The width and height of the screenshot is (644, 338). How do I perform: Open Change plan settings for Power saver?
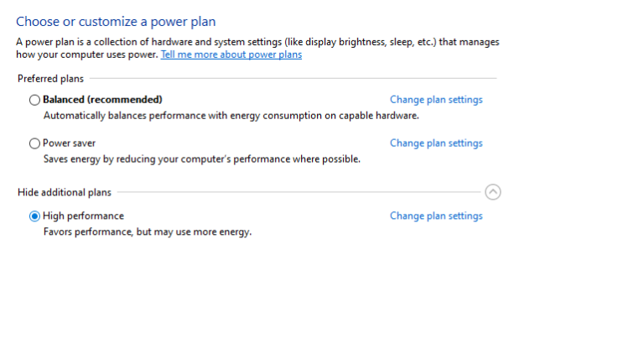pos(436,143)
